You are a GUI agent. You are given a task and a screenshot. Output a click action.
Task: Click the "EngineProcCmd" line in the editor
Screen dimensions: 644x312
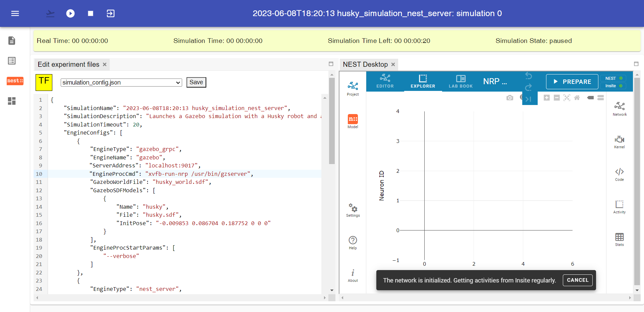(171, 174)
